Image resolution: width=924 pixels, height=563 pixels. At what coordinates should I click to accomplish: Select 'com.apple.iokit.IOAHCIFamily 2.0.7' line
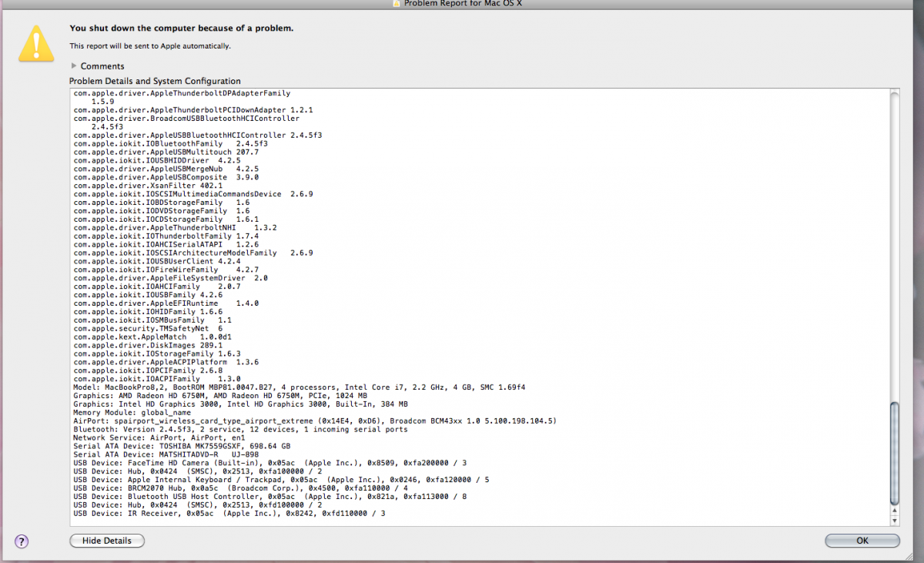coord(157,287)
